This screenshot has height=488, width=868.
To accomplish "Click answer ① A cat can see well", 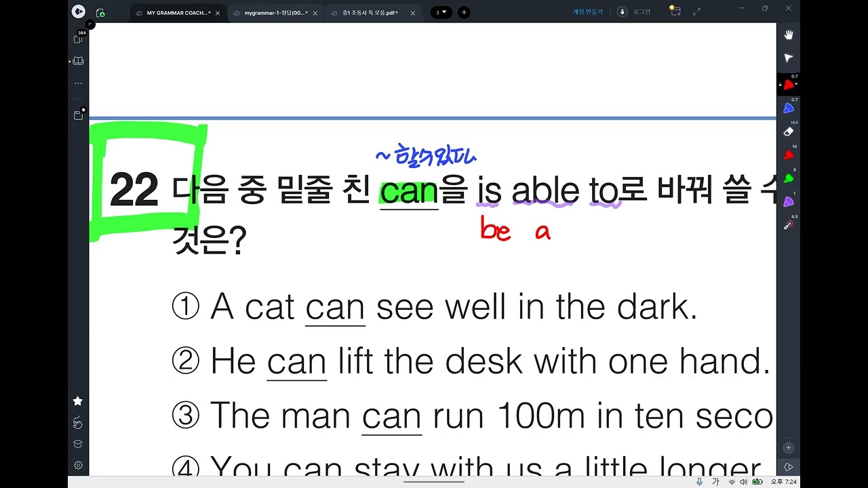I will tap(435, 308).
